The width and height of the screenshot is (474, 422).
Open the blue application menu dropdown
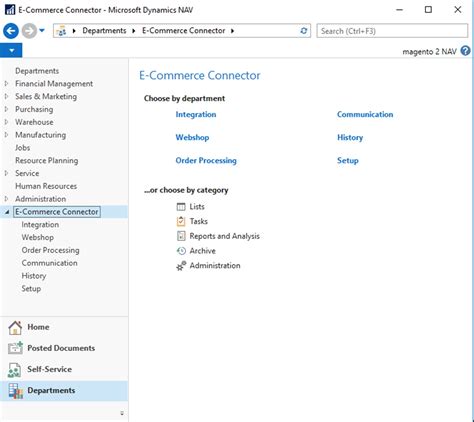(x=11, y=51)
